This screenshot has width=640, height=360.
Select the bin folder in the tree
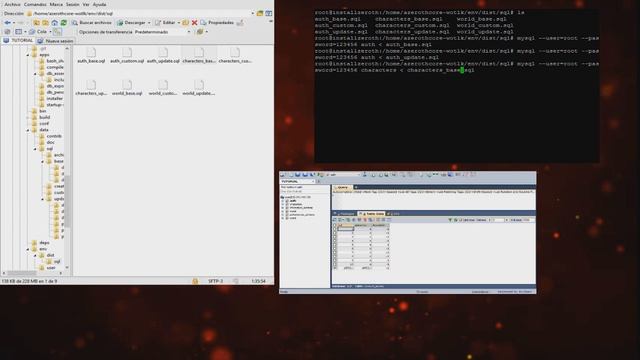42,111
